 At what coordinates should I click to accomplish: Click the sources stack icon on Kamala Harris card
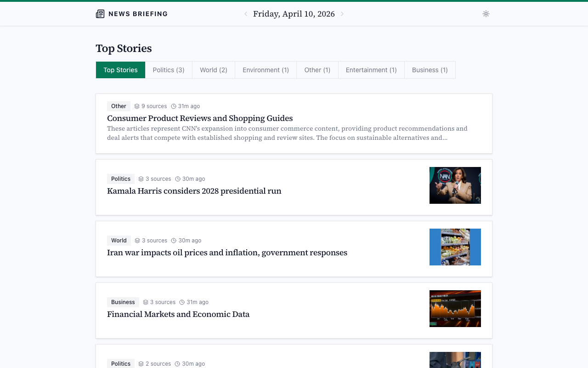[141, 179]
